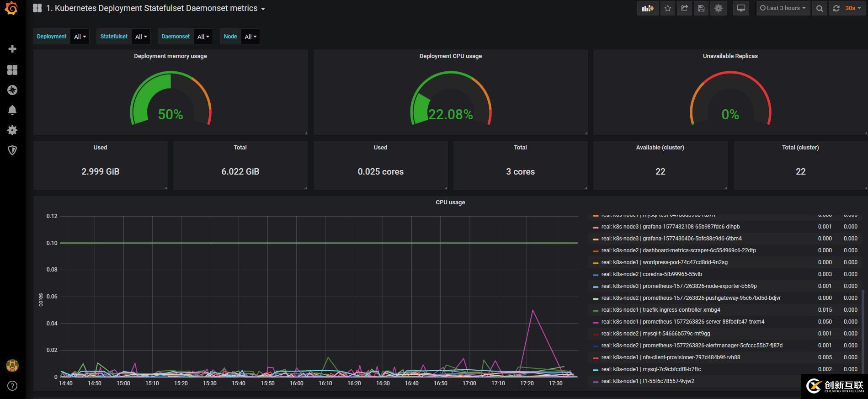Image resolution: width=868 pixels, height=399 pixels.
Task: Save the dashboard with disk icon
Action: pos(701,8)
